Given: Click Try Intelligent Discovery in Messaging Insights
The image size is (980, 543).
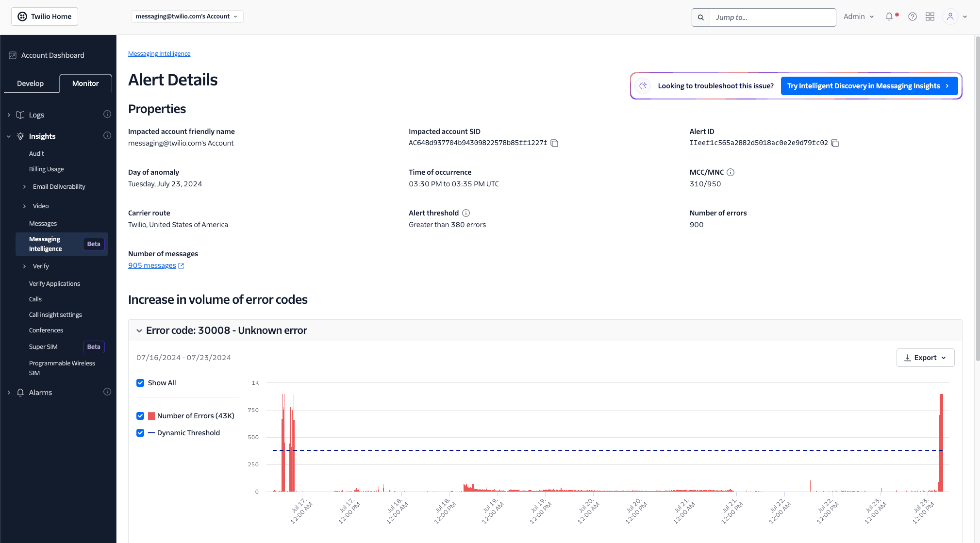Looking at the screenshot, I should click(868, 85).
